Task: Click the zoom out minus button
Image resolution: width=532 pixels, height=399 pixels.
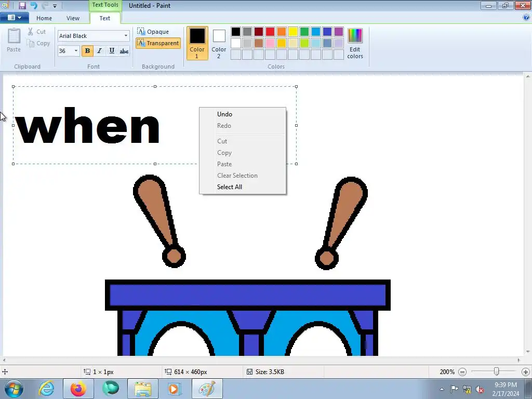Action: pyautogui.click(x=462, y=372)
